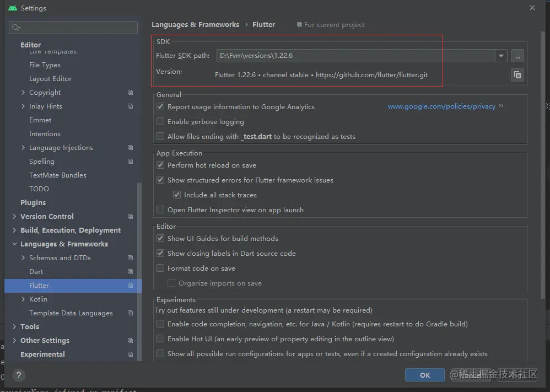Image resolution: width=550 pixels, height=392 pixels.
Task: Enable Hot UI experiment checkbox
Action: point(160,339)
